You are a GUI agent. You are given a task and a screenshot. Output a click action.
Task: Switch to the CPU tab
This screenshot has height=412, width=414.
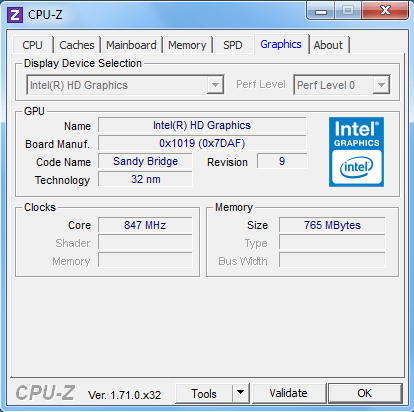(x=32, y=45)
